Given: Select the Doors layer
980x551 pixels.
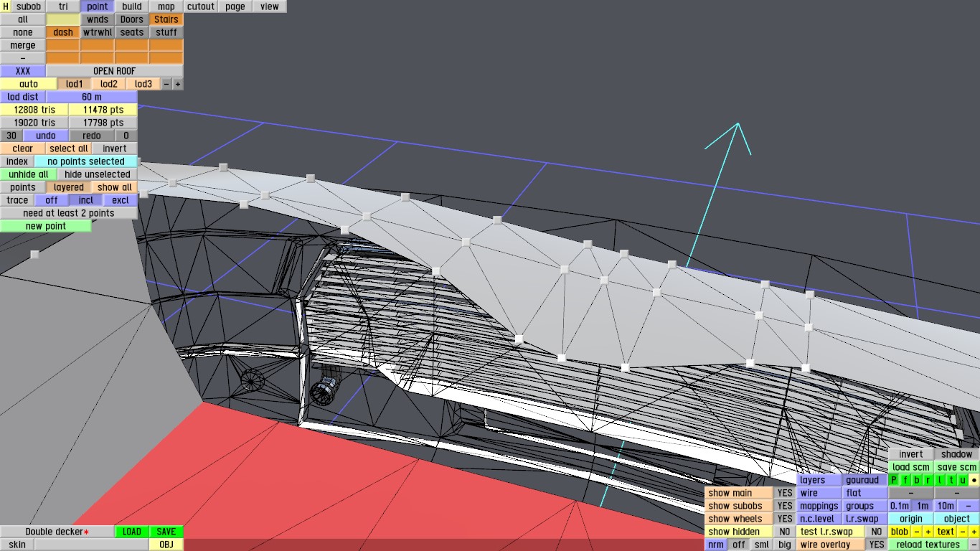Looking at the screenshot, I should click(x=132, y=19).
